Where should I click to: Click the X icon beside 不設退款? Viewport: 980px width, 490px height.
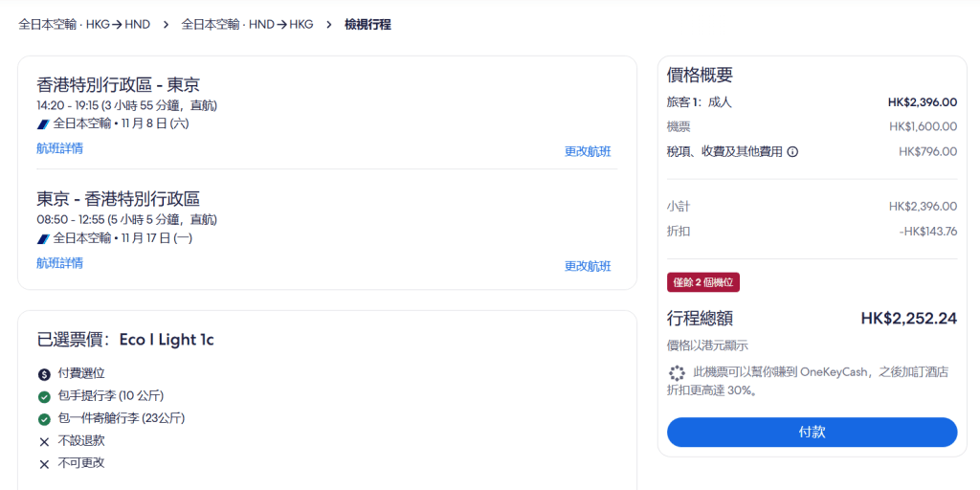point(44,441)
